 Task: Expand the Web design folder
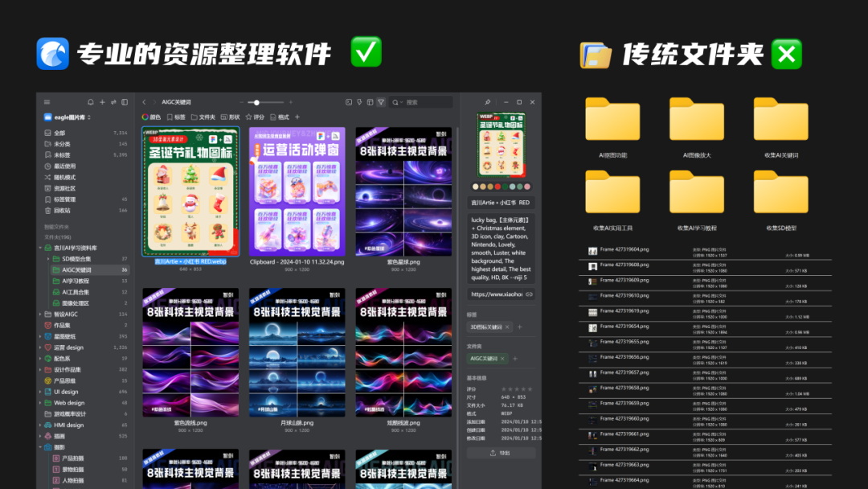pos(40,403)
